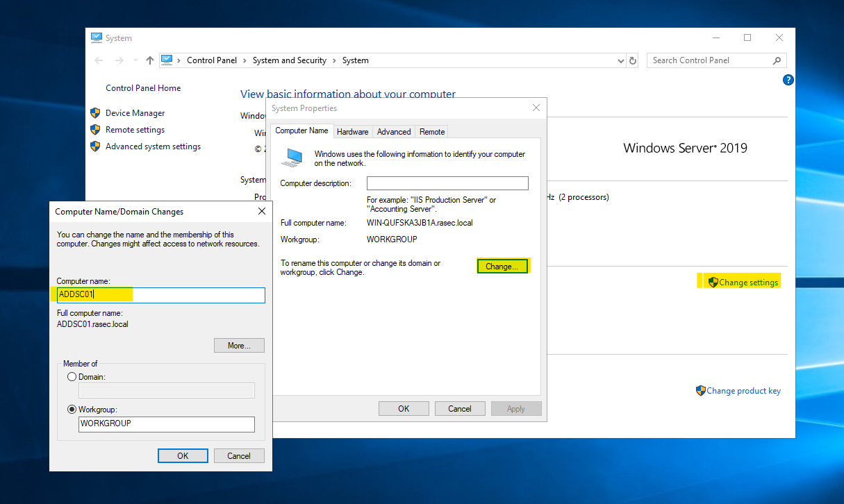Open Device Manager link
844x504 pixels.
click(x=135, y=113)
